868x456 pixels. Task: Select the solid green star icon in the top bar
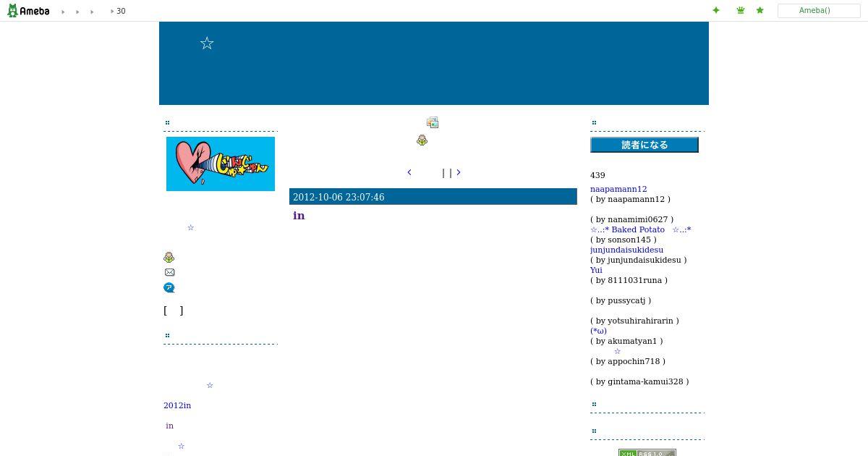coord(759,10)
